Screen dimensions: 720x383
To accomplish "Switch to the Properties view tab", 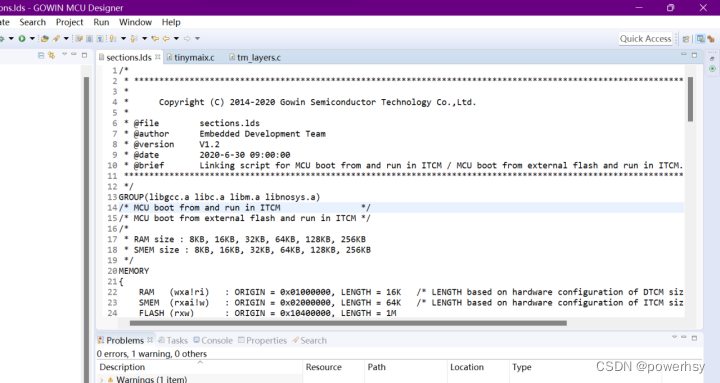I will coord(262,340).
